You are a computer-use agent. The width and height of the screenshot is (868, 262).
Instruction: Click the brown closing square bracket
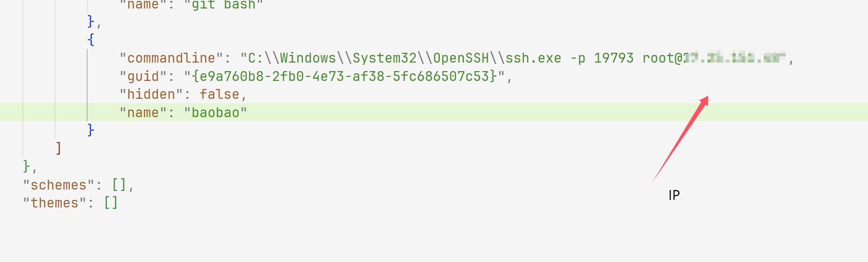58,148
